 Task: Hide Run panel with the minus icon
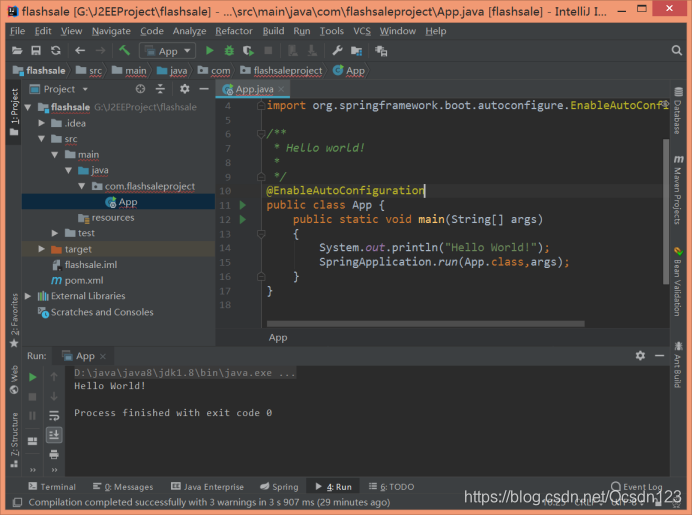(659, 356)
